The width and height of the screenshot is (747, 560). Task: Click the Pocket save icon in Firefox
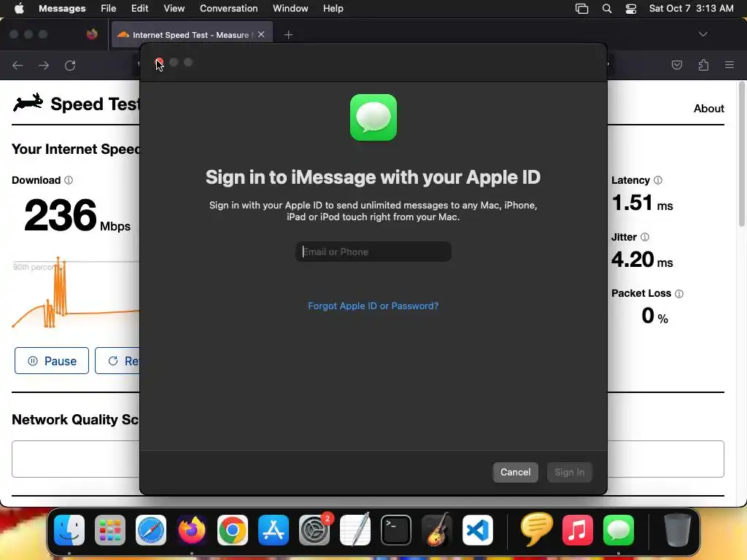pos(676,65)
